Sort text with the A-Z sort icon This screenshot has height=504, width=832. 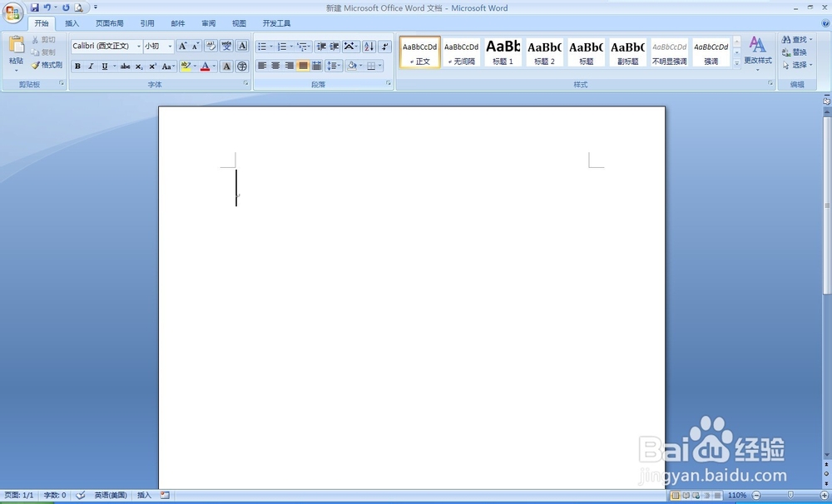click(x=369, y=47)
